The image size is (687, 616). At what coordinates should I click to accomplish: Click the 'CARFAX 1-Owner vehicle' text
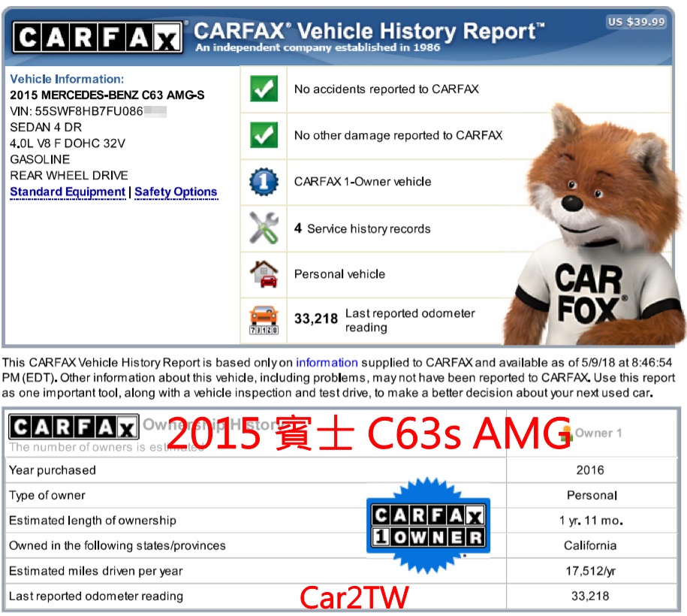(363, 182)
